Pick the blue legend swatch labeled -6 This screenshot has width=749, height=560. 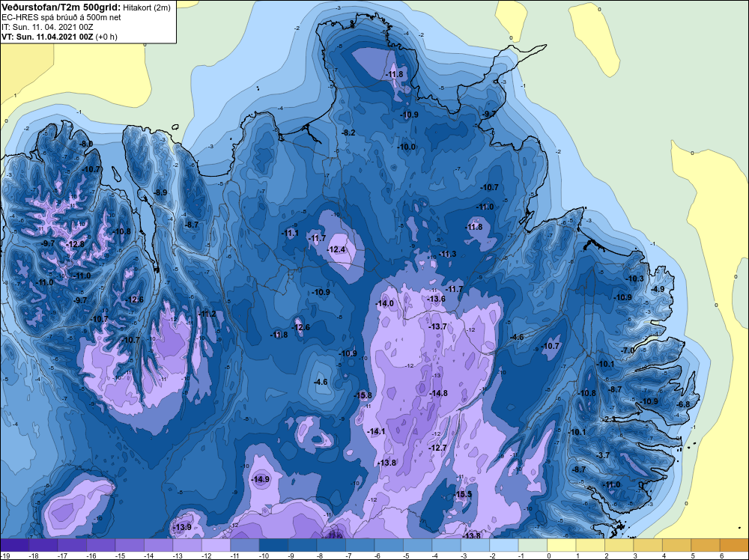pos(389,545)
